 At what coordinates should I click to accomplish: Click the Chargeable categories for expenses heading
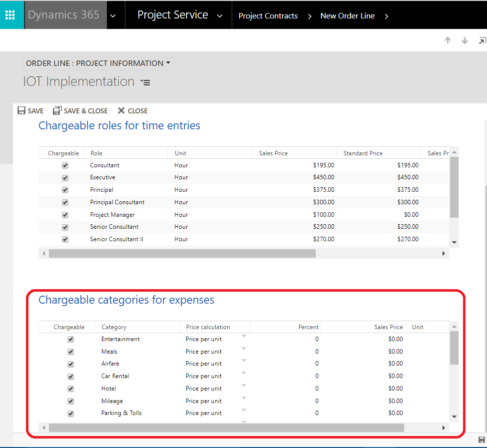pyautogui.click(x=126, y=300)
